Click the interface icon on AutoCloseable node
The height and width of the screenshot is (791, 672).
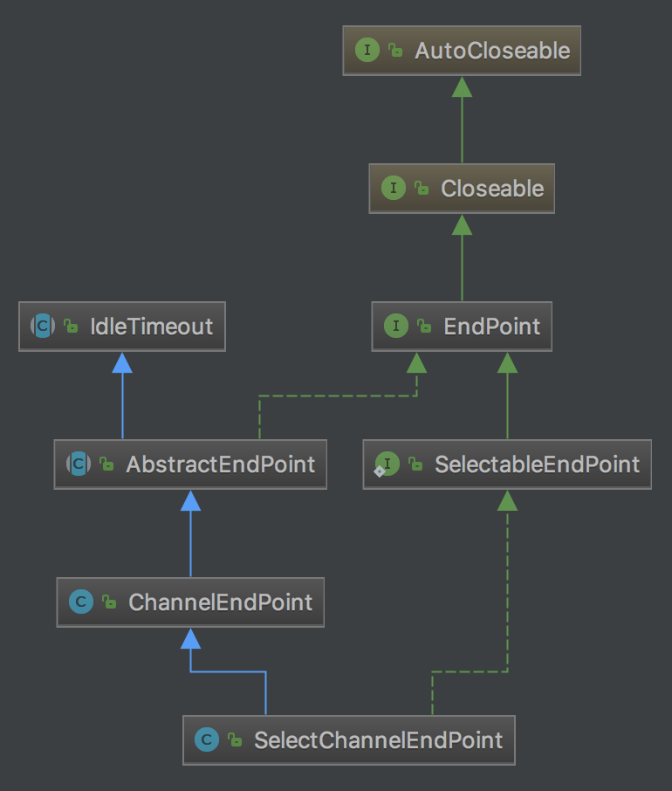[367, 51]
